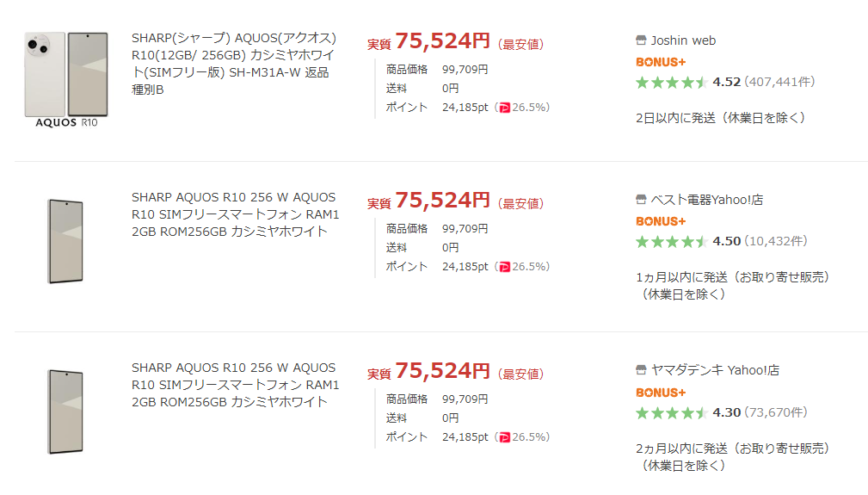
Task: Open the Joshin web store link
Action: [x=683, y=40]
